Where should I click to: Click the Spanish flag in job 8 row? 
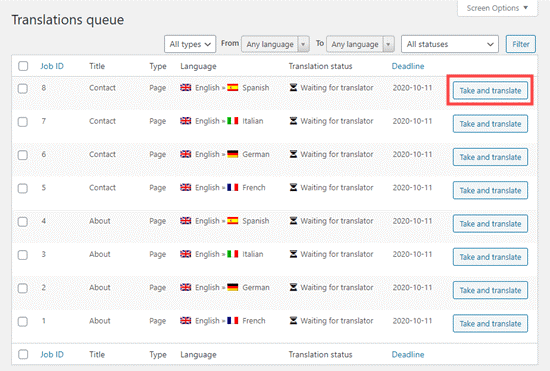(x=233, y=87)
